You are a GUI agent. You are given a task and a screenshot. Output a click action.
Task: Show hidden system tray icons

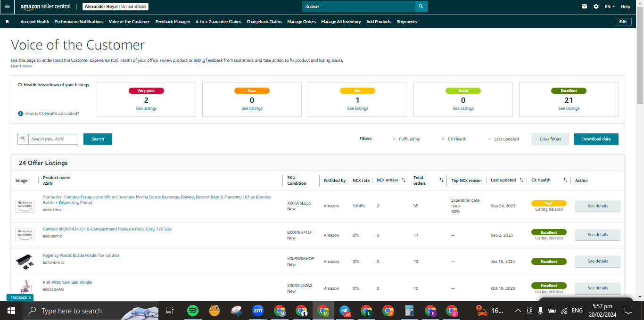(518, 311)
